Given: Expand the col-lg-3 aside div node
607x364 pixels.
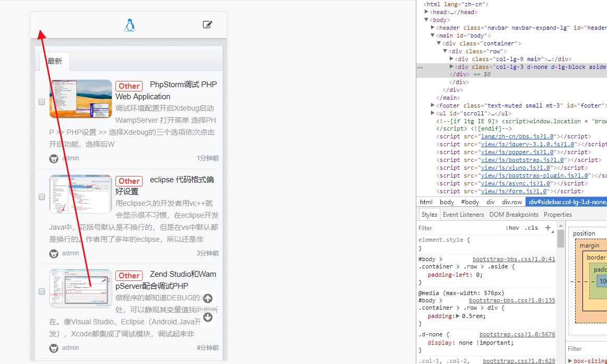Looking at the screenshot, I should pyautogui.click(x=451, y=66).
